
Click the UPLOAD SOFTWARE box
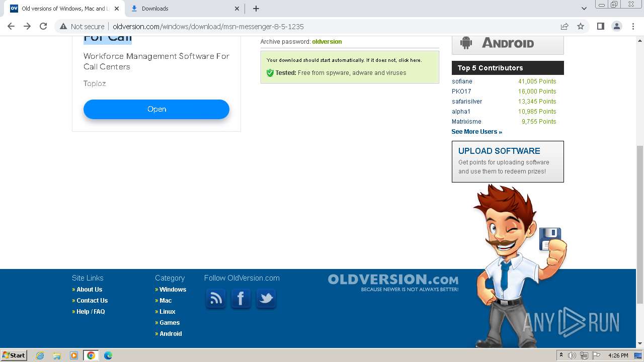(508, 161)
